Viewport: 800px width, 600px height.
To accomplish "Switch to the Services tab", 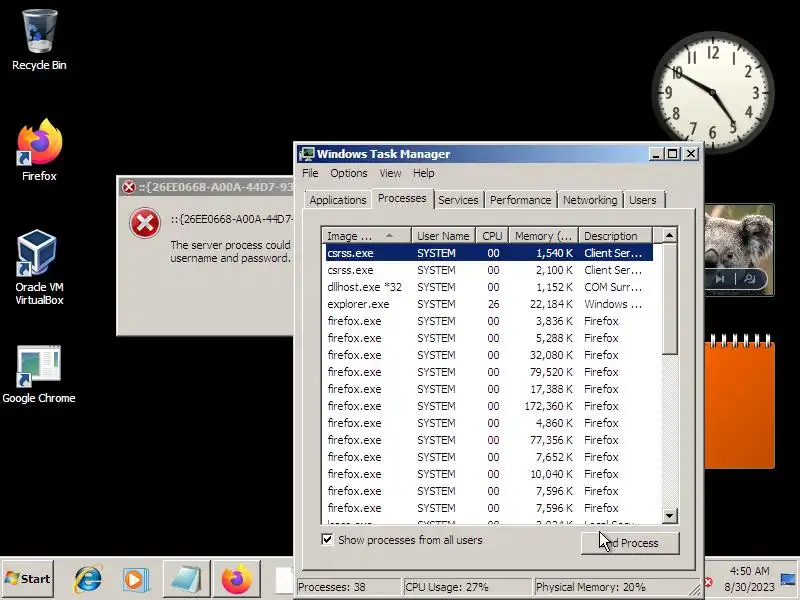I will tap(458, 200).
